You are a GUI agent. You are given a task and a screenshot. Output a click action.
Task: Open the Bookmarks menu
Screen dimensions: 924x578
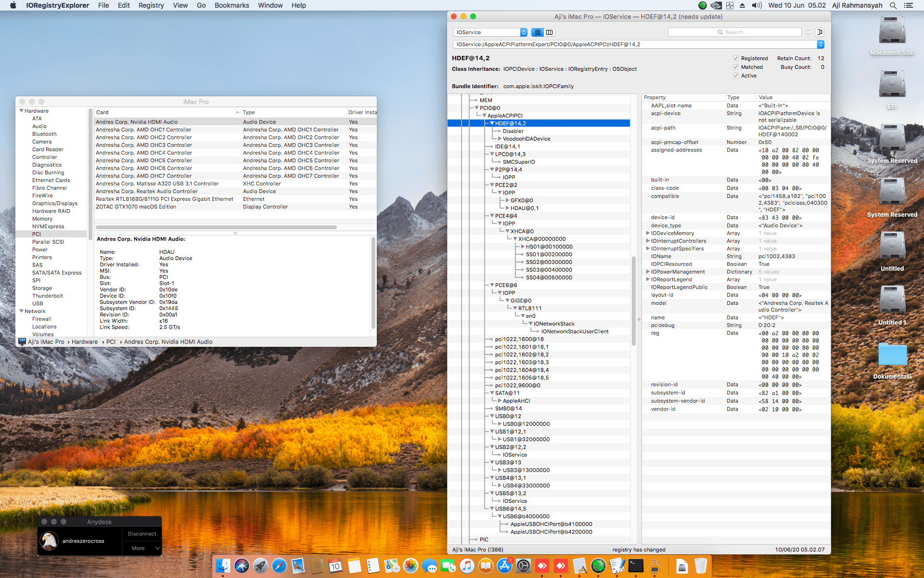point(232,5)
